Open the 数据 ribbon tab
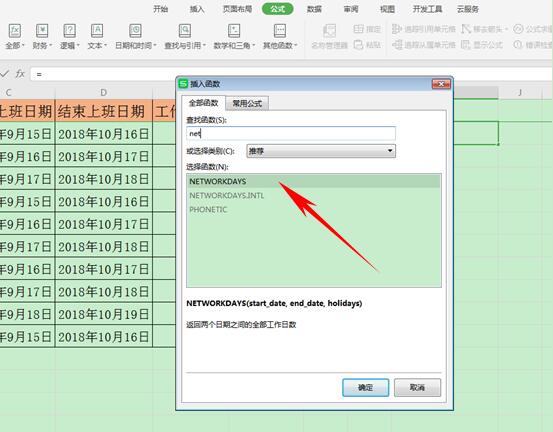The image size is (553, 432). pos(314,9)
